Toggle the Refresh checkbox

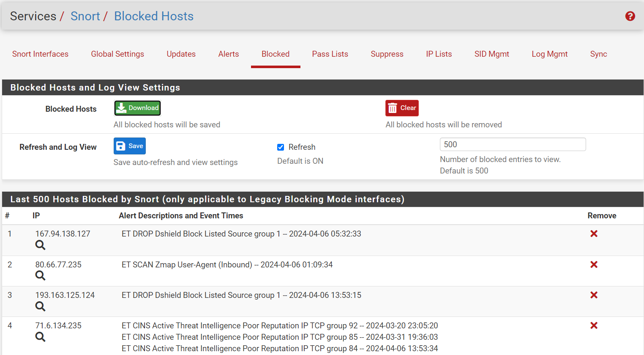click(281, 147)
